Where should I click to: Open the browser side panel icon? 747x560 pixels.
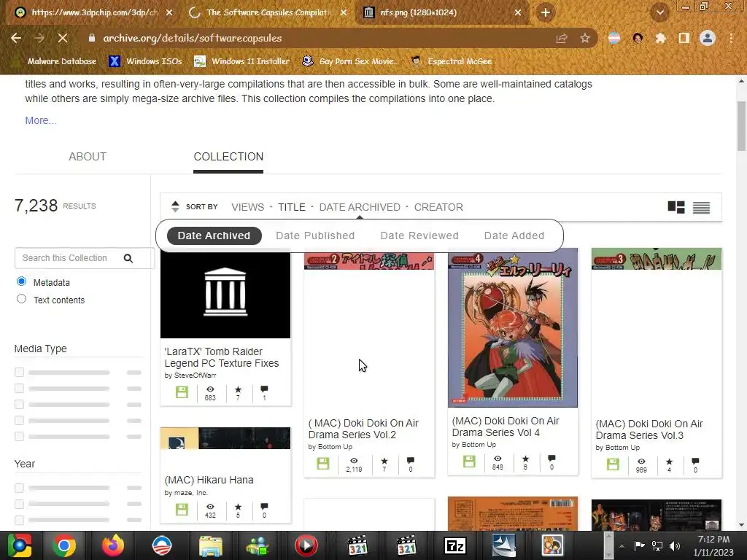tap(684, 38)
